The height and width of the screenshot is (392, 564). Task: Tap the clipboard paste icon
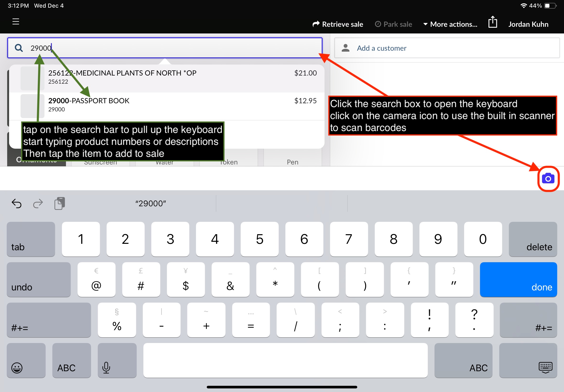click(60, 203)
